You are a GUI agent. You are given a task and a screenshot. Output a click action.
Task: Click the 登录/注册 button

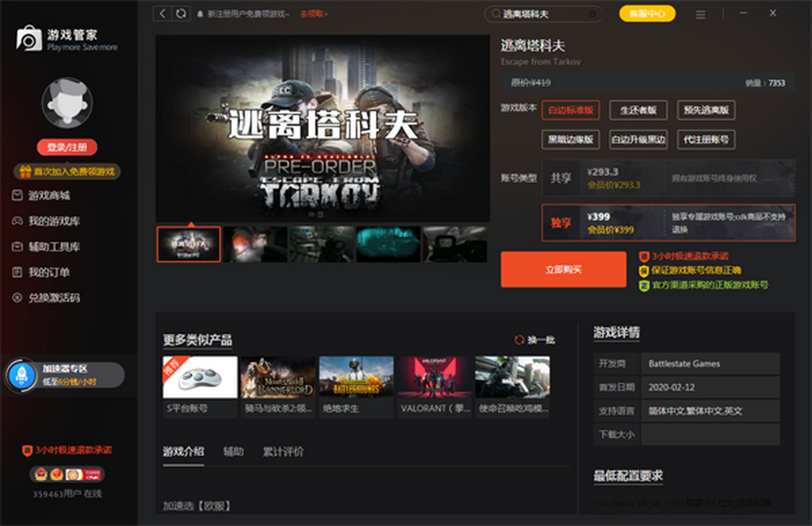coord(67,147)
